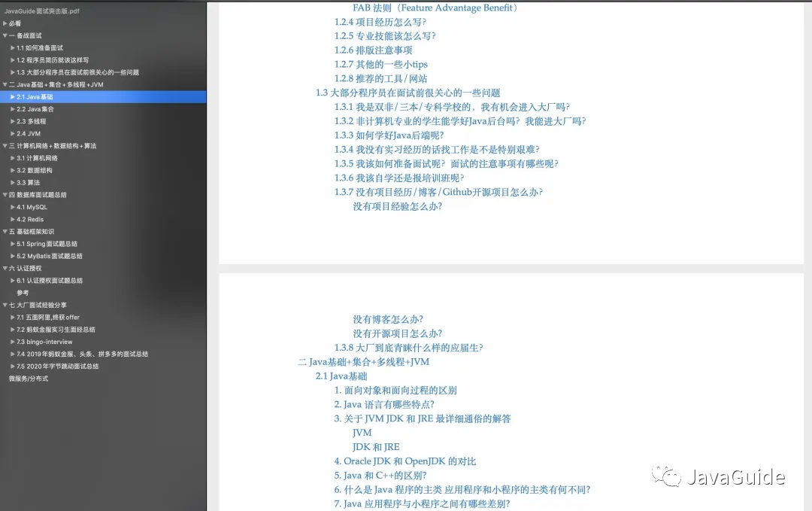The width and height of the screenshot is (812, 511).
Task: Follow the JDK 和 JRE sub-link
Action: (x=376, y=447)
